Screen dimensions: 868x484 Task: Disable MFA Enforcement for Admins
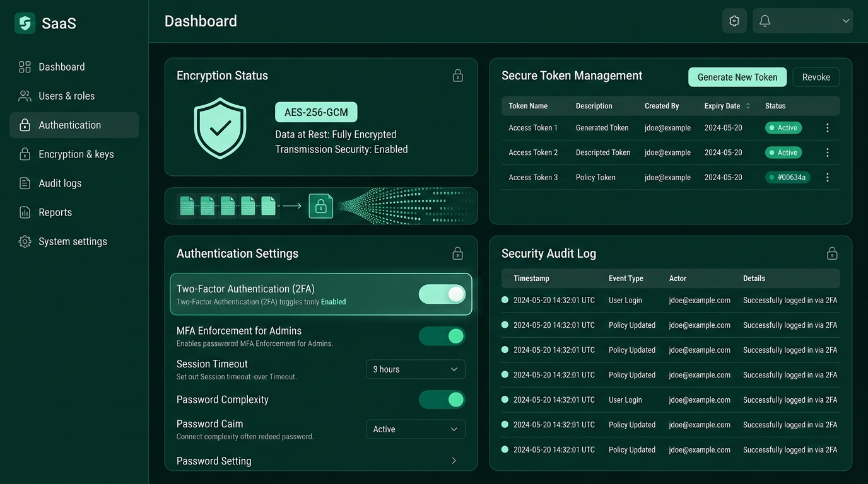[442, 336]
